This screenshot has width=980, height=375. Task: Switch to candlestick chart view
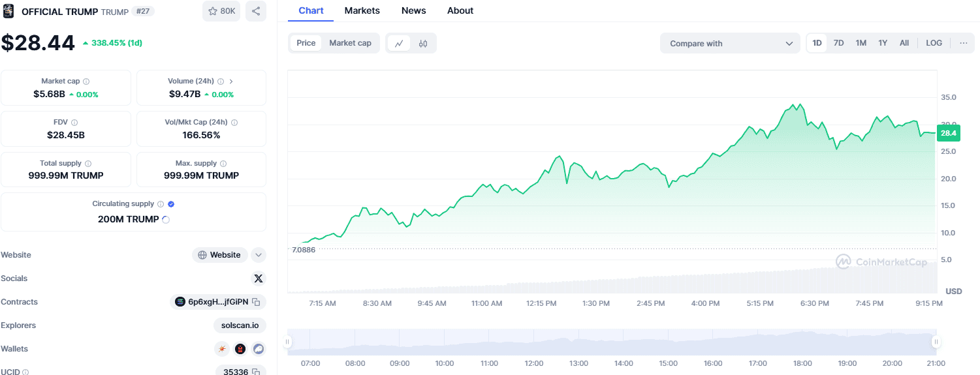[423, 44]
